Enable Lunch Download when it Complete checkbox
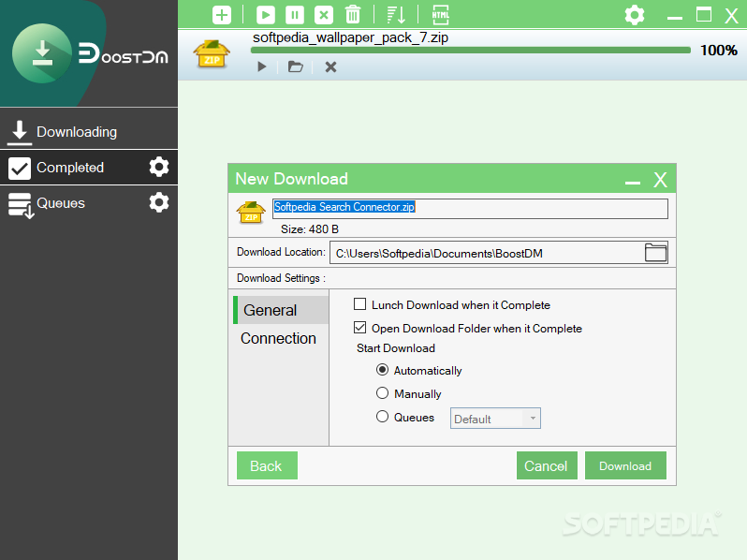 click(359, 304)
